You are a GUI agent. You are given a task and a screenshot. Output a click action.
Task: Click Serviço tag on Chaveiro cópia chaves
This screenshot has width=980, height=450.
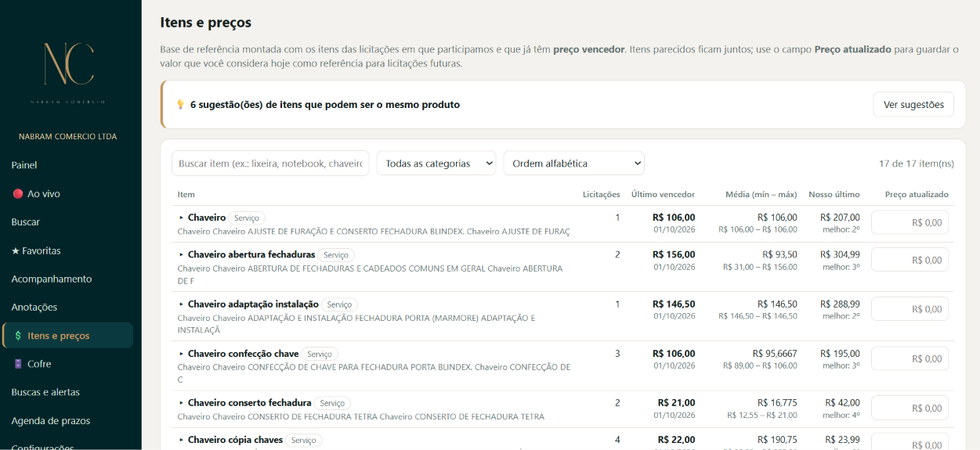click(x=303, y=440)
